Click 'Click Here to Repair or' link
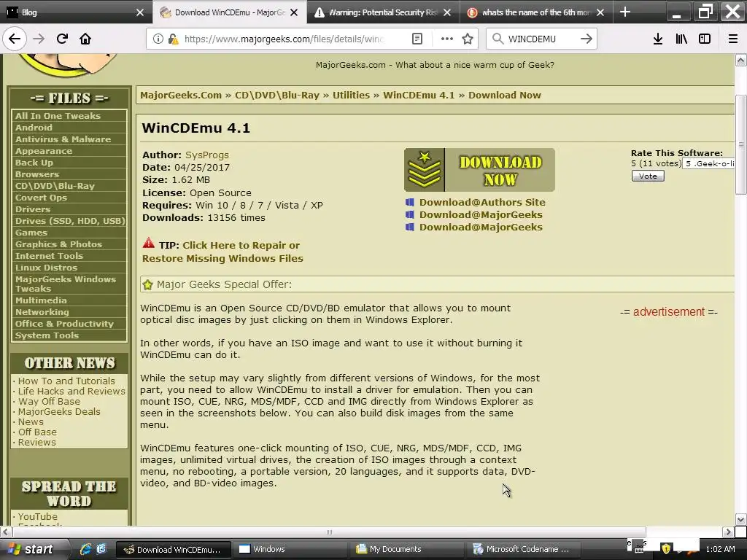 click(241, 245)
